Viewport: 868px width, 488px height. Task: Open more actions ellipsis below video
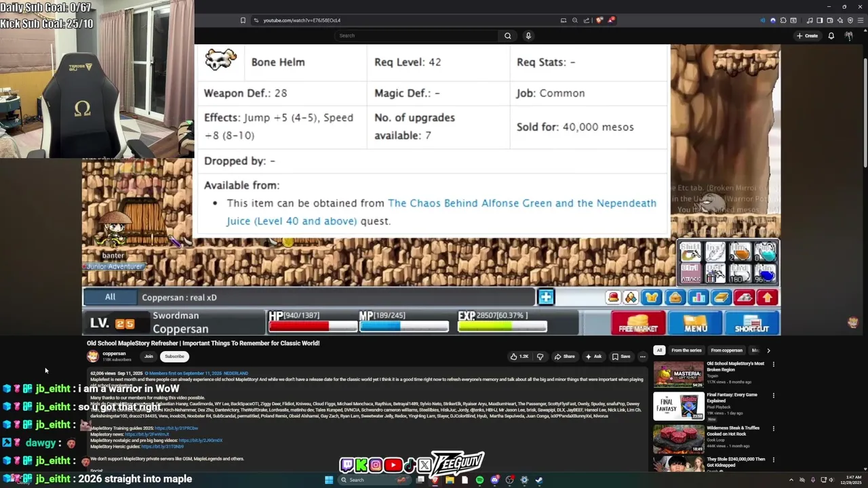coord(642,357)
